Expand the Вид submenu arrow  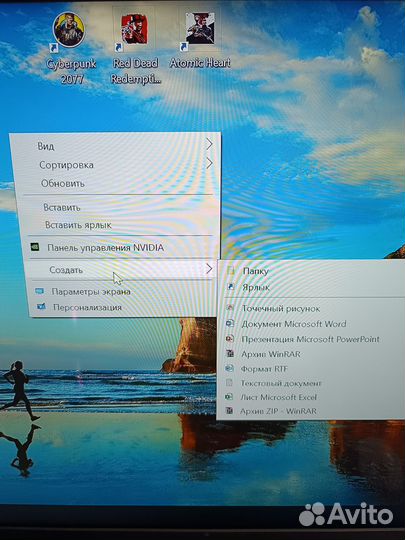pos(209,145)
